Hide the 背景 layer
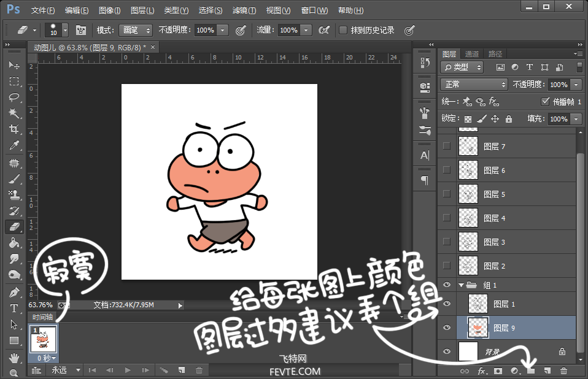 (447, 351)
